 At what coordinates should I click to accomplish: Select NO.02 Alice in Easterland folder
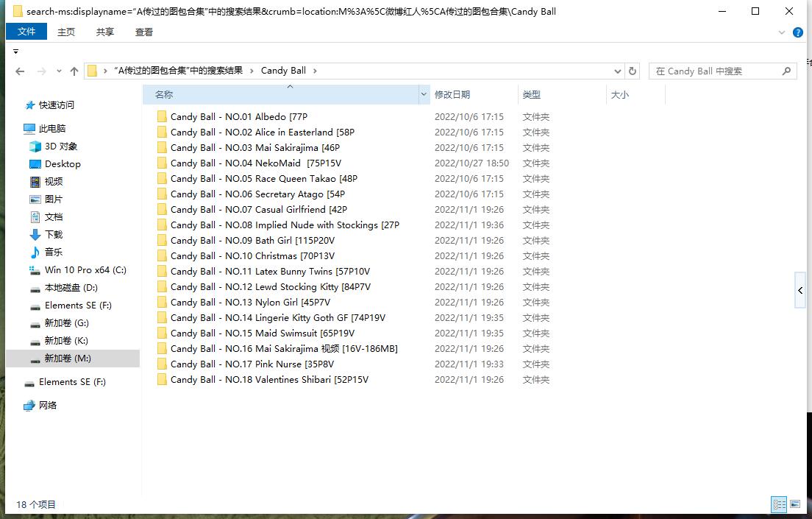pyautogui.click(x=262, y=133)
